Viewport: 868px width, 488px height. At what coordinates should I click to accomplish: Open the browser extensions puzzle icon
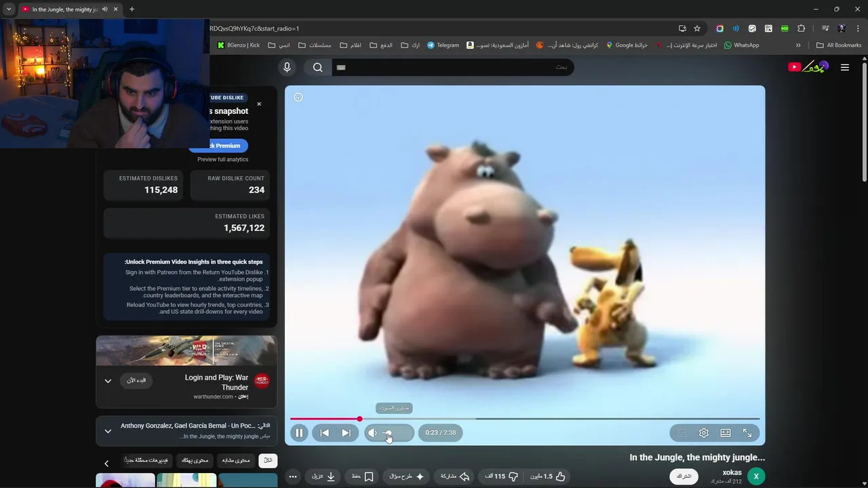[801, 28]
